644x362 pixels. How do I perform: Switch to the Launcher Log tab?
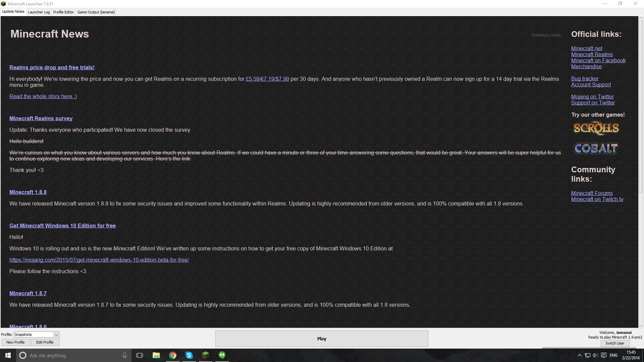tap(39, 12)
